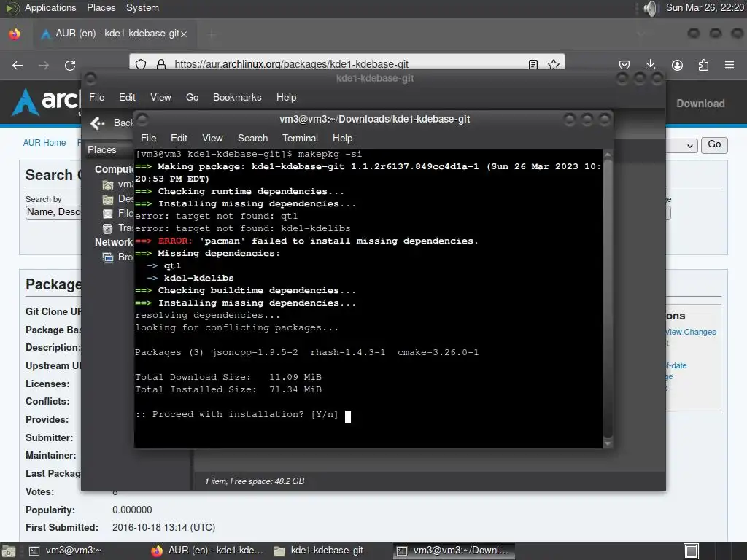Viewport: 747px width, 560px height.
Task: Click the terminal vertical scrollbar
Action: point(608,298)
